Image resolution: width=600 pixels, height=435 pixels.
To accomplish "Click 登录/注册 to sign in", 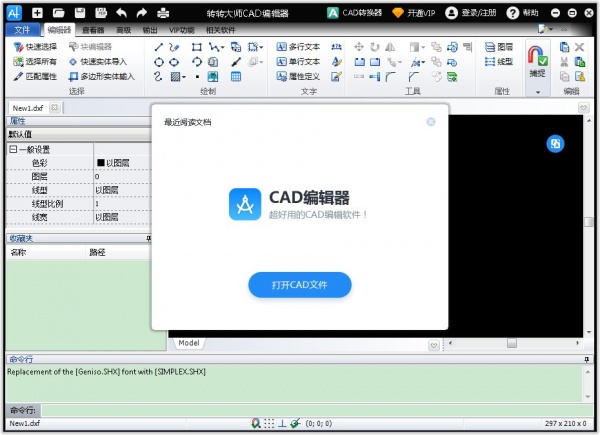I will tap(471, 13).
